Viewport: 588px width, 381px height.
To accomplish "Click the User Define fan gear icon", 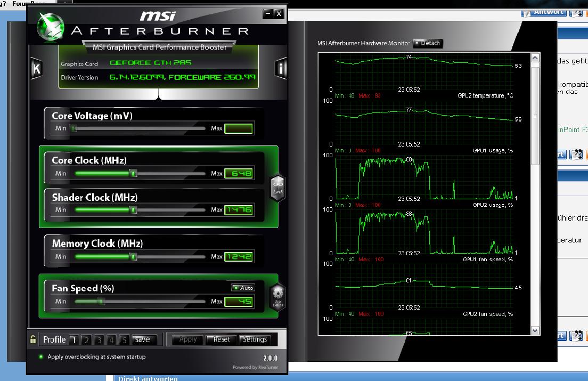I will click(278, 297).
